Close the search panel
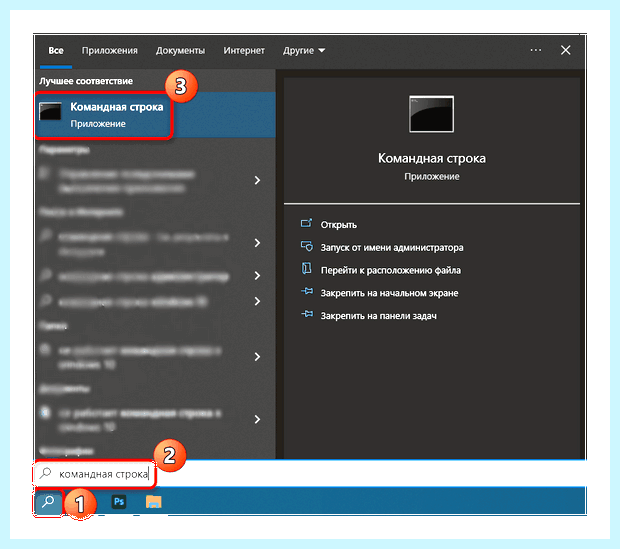The image size is (620, 549). click(x=565, y=50)
